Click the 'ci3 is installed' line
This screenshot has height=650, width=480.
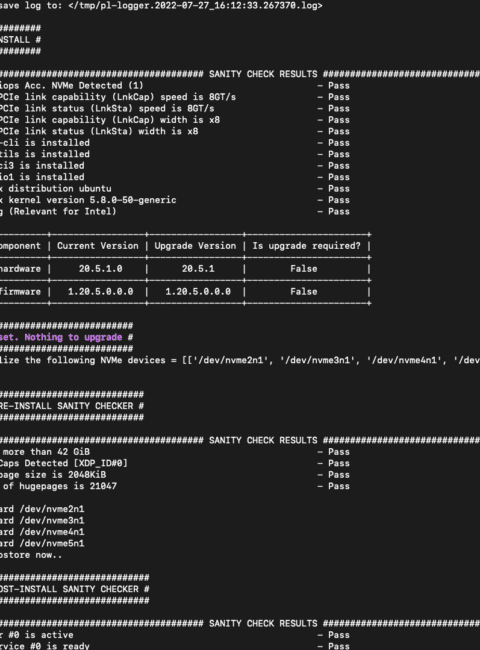tap(42, 165)
